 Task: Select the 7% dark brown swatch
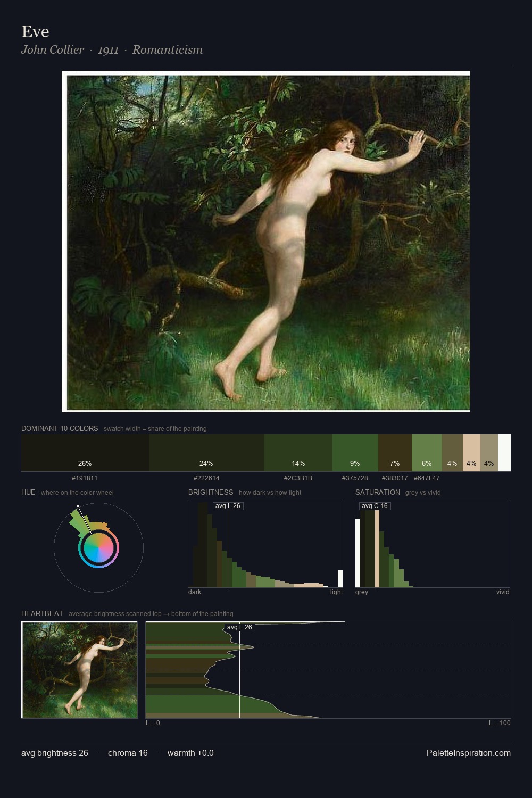(x=395, y=453)
